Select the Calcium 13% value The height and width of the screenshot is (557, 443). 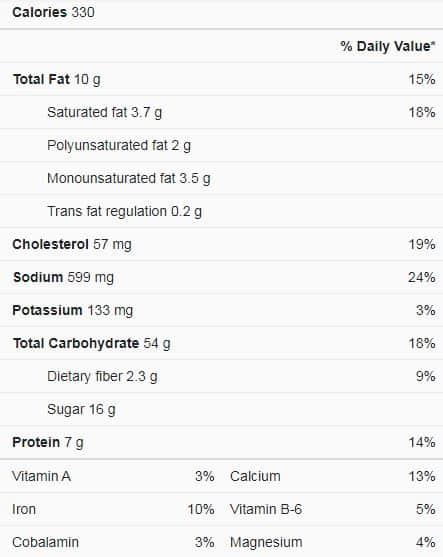coord(422,476)
